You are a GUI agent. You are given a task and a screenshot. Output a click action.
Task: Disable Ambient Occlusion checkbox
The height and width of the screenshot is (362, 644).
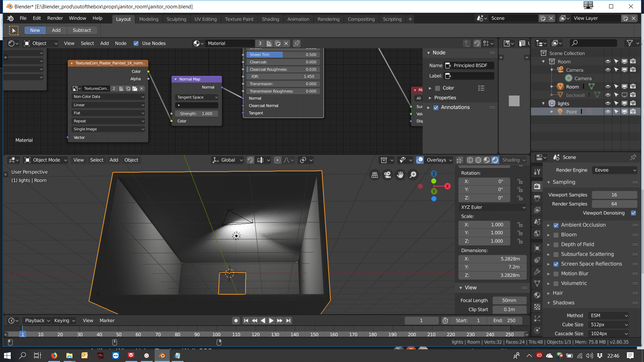[556, 225]
